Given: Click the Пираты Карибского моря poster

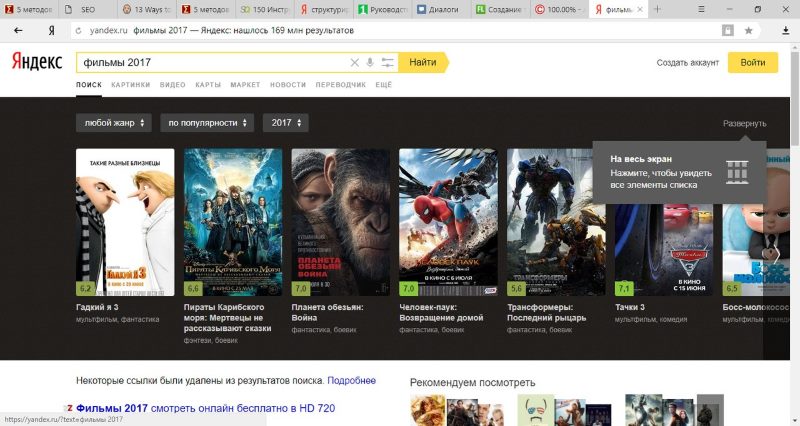Looking at the screenshot, I should tap(233, 222).
